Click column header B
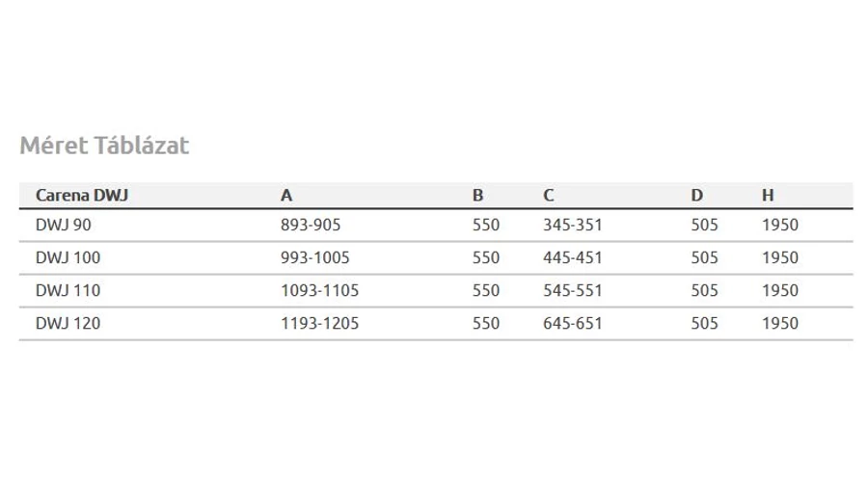The image size is (868, 482). tap(477, 196)
